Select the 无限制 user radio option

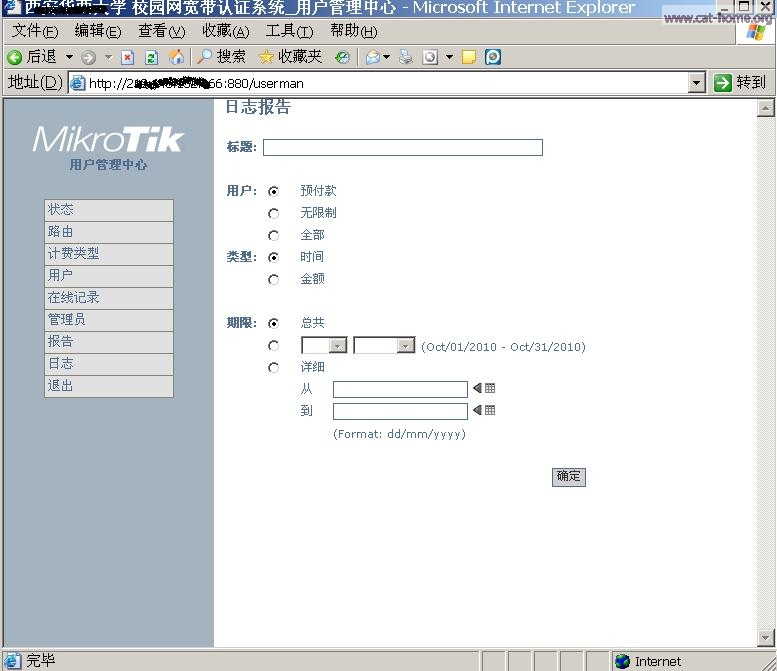pos(273,213)
